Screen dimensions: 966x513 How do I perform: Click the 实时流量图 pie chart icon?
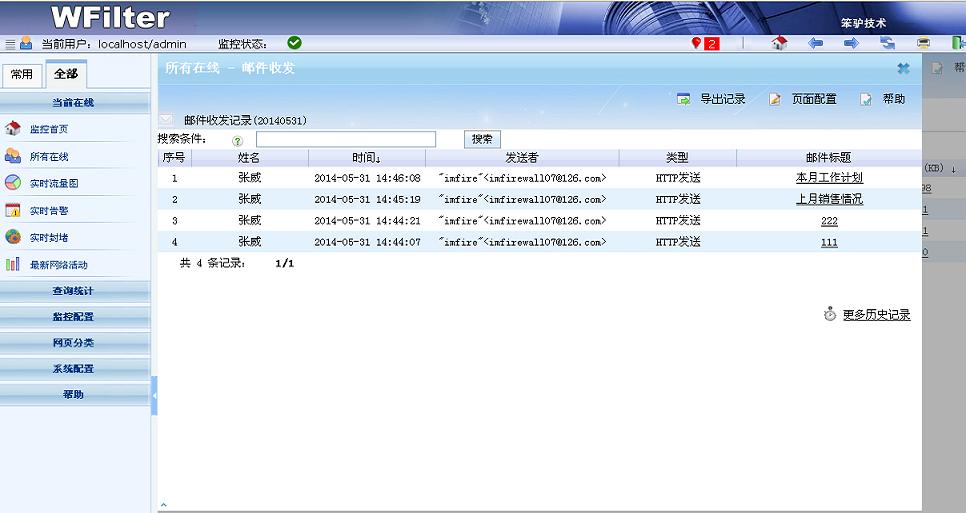13,183
